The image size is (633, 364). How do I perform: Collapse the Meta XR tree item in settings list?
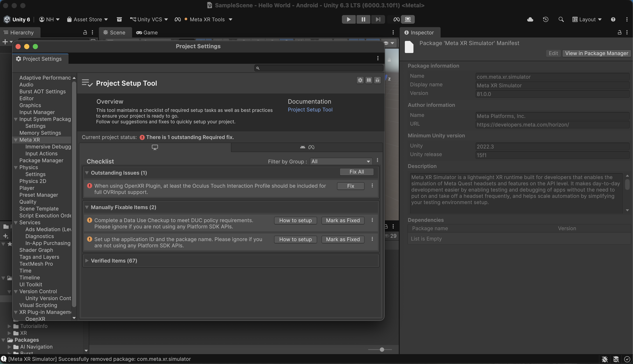click(16, 140)
